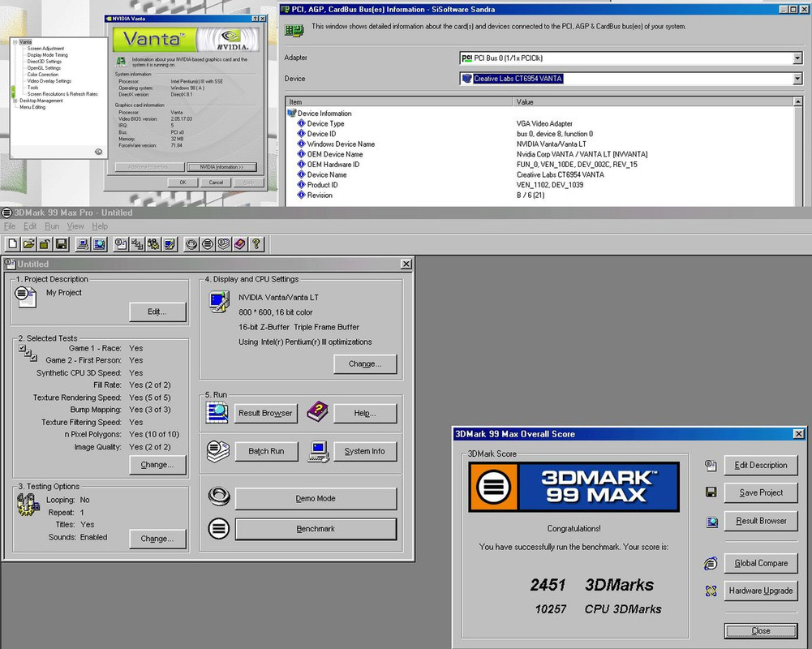Click the Open project folder toolbar icon
Image resolution: width=812 pixels, height=649 pixels.
pyautogui.click(x=29, y=244)
